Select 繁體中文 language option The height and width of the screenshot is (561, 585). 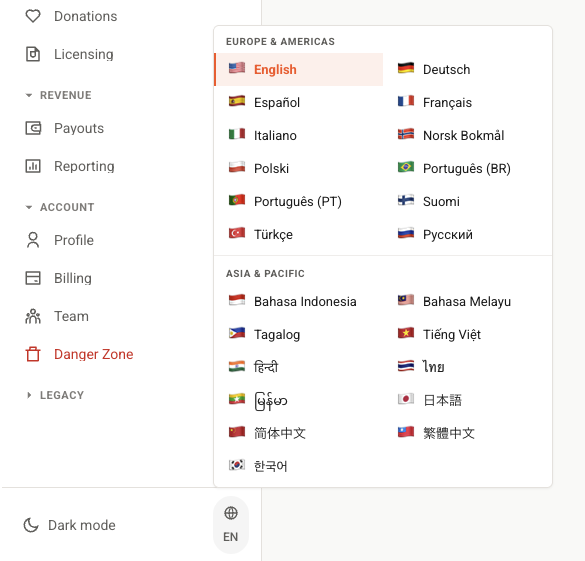pyautogui.click(x=467, y=433)
